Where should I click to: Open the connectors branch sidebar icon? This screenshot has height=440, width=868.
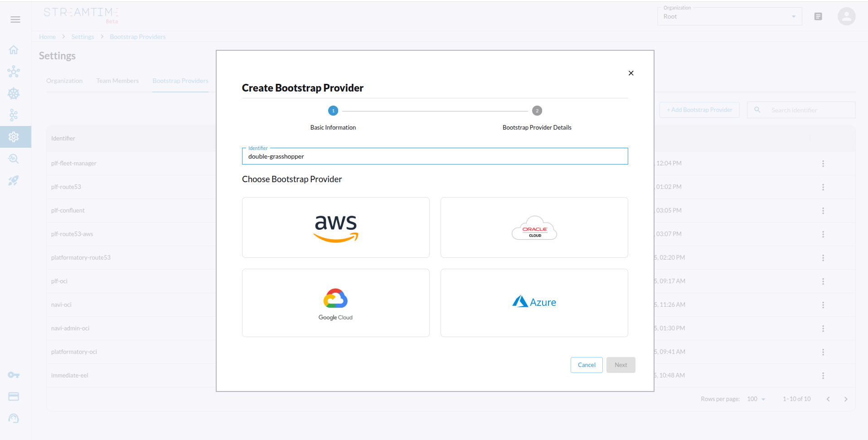point(14,115)
